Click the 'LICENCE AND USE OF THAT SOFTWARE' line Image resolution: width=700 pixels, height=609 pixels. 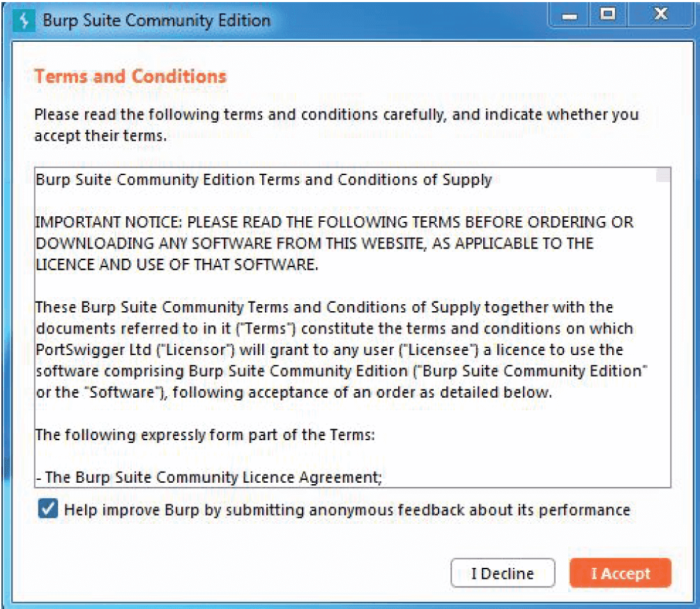176,264
